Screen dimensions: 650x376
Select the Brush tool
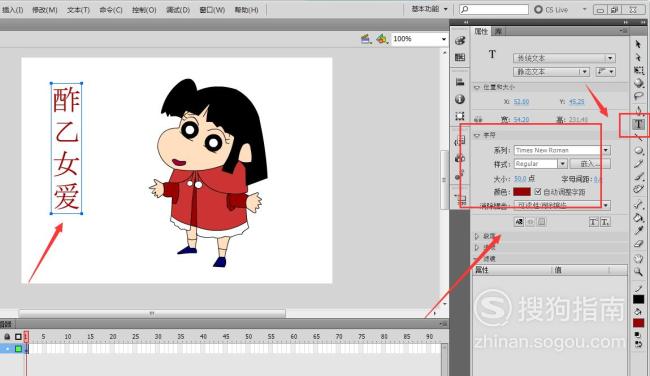click(638, 177)
